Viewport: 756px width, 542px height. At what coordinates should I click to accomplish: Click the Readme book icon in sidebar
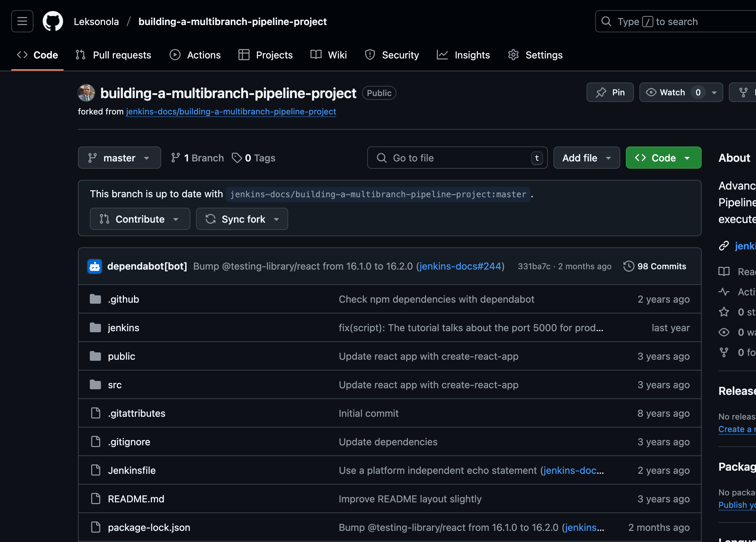pos(724,272)
